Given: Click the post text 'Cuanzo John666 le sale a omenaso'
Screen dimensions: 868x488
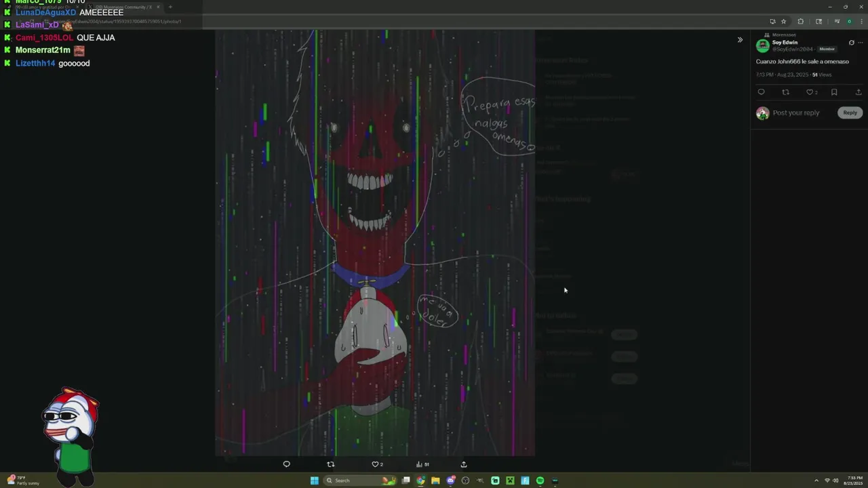Looking at the screenshot, I should 802,62.
